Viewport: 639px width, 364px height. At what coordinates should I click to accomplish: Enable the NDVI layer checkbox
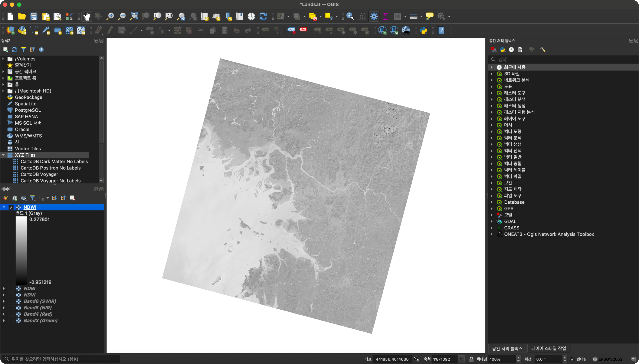coord(11,295)
